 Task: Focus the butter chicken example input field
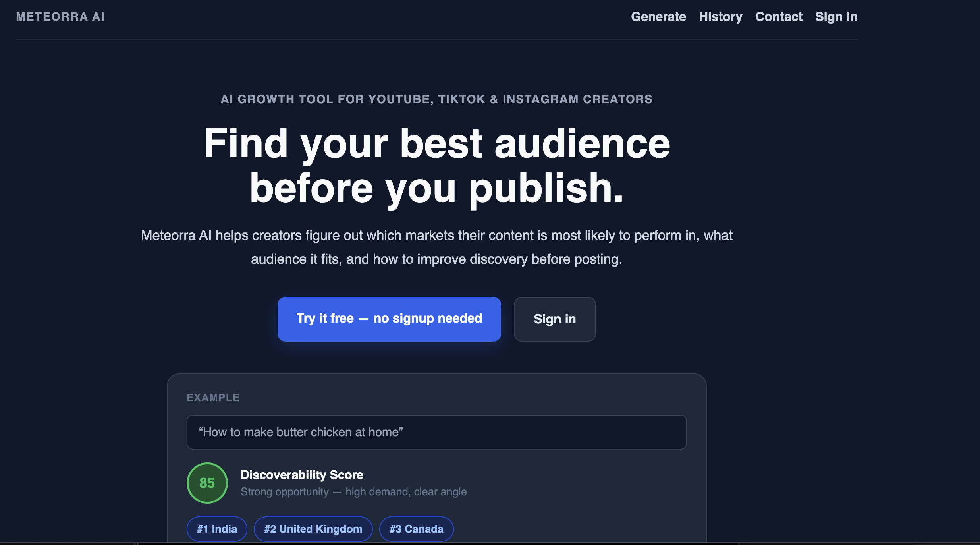pos(436,432)
